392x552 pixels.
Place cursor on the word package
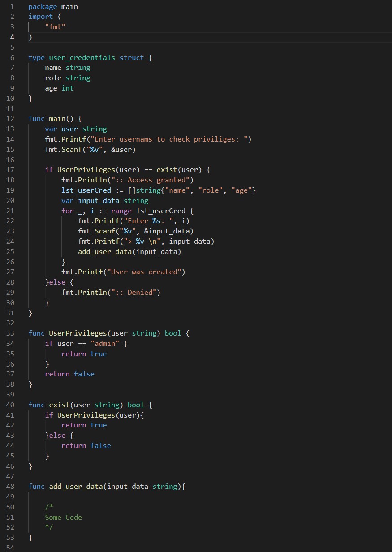tap(42, 6)
